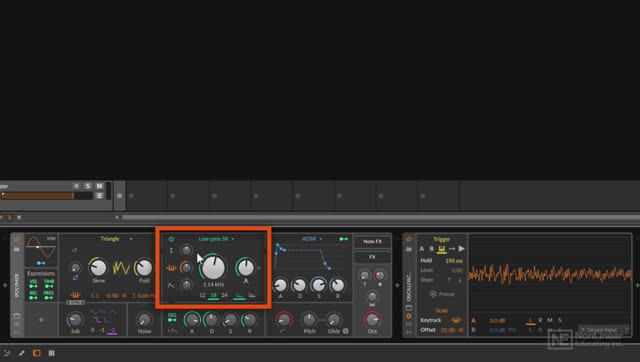The image size is (640, 362).
Task: Toggle the Oscilloscope device power button
Action: [x=409, y=239]
